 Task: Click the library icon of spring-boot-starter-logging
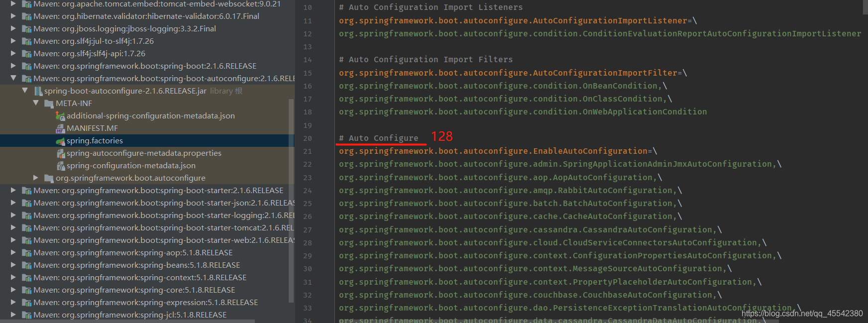point(27,215)
